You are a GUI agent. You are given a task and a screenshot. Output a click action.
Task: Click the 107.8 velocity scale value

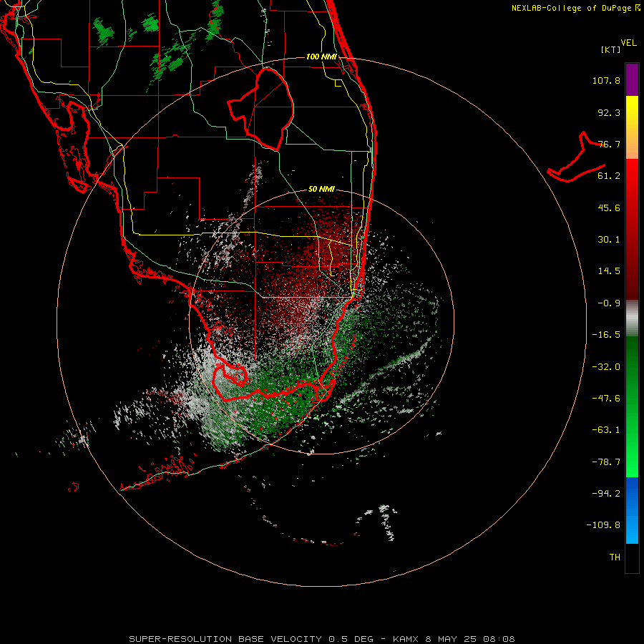coord(606,80)
